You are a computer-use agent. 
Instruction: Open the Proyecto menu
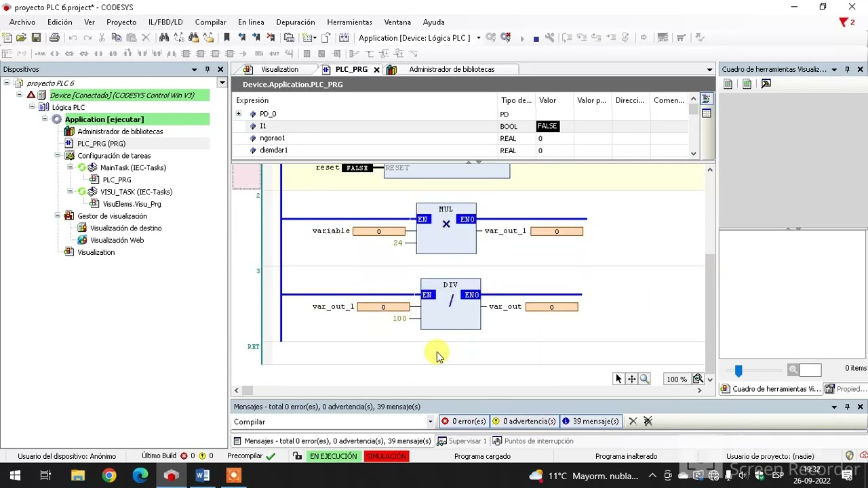(121, 22)
